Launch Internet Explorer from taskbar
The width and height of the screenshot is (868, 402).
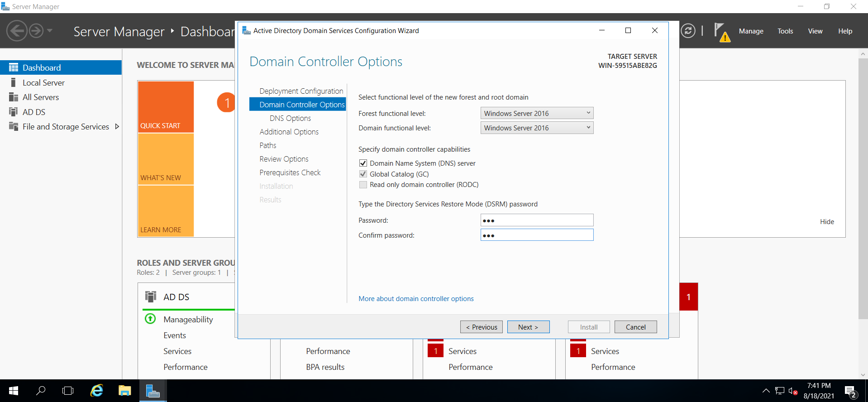[x=97, y=391]
